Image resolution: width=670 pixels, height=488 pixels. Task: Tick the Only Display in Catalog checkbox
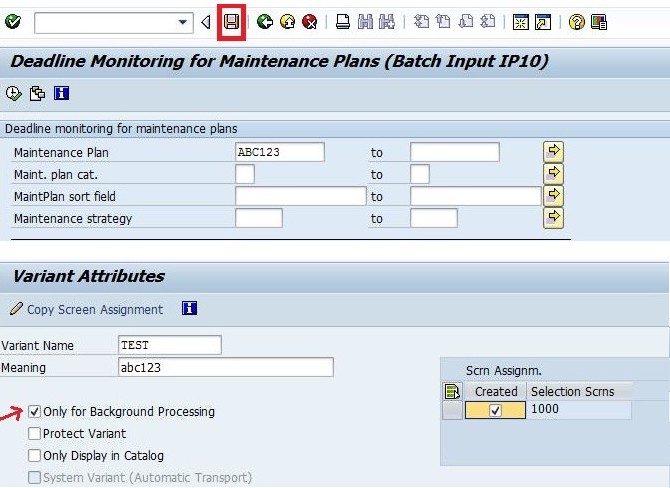(x=34, y=456)
